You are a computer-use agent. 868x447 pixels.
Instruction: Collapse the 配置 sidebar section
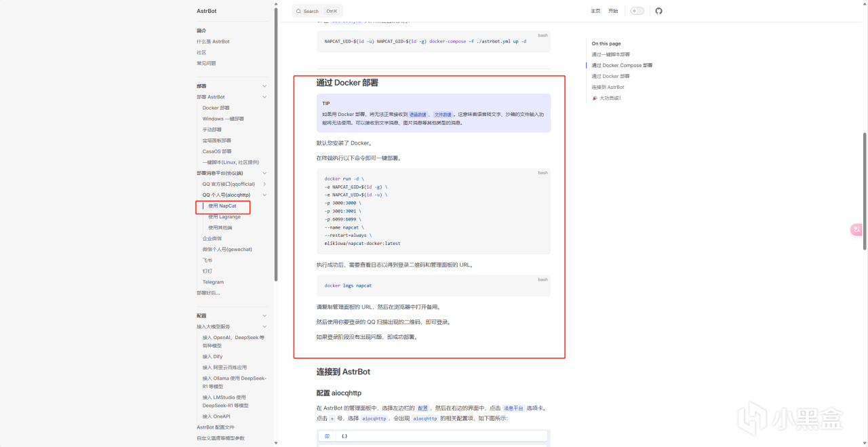[264, 315]
